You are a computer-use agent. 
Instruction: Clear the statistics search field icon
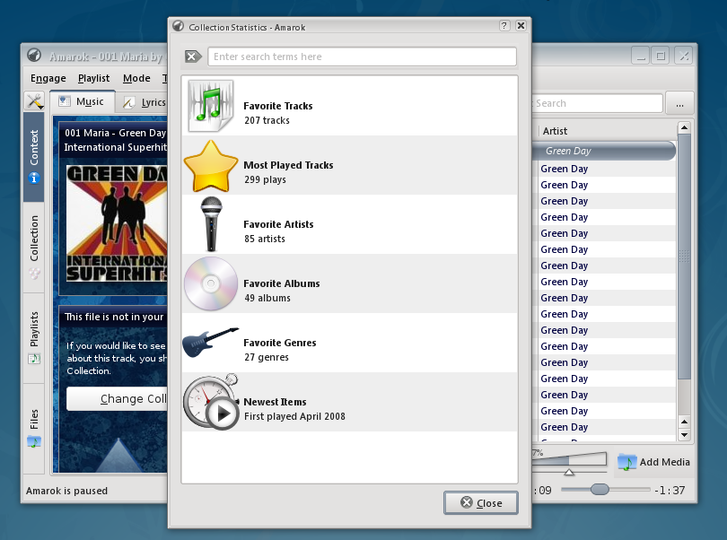[x=192, y=57]
